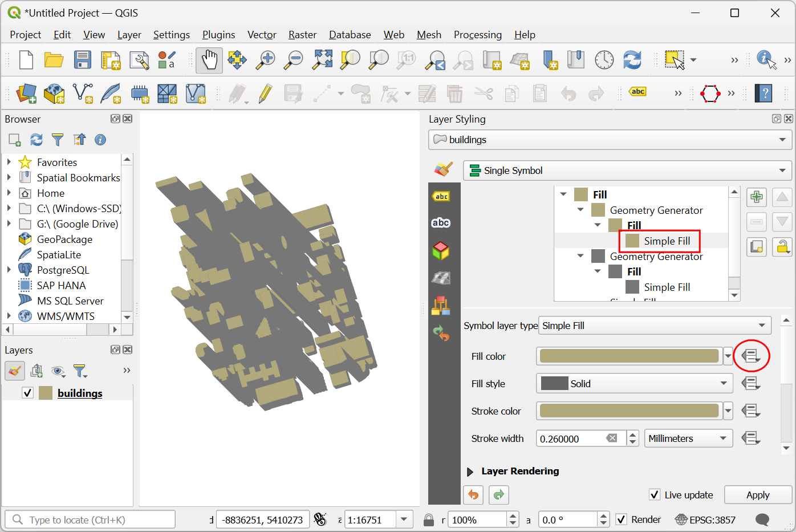Click the Apply button
The image size is (796, 532).
tap(757, 494)
